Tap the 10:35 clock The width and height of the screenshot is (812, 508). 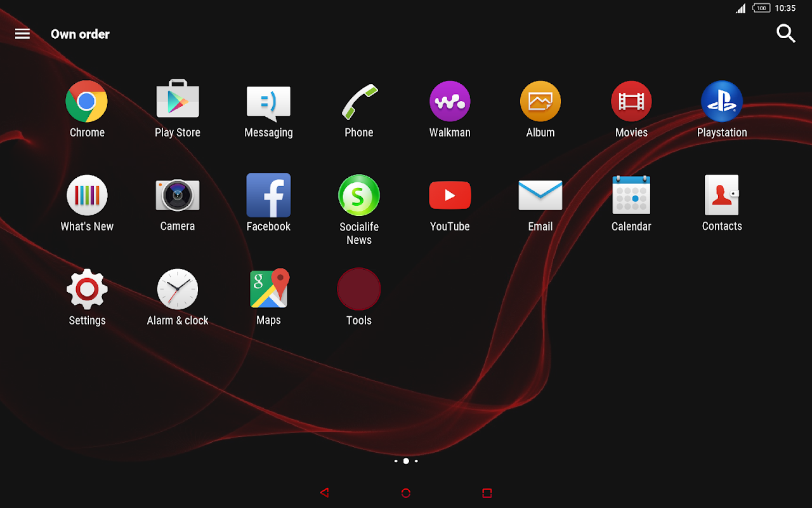tap(785, 8)
